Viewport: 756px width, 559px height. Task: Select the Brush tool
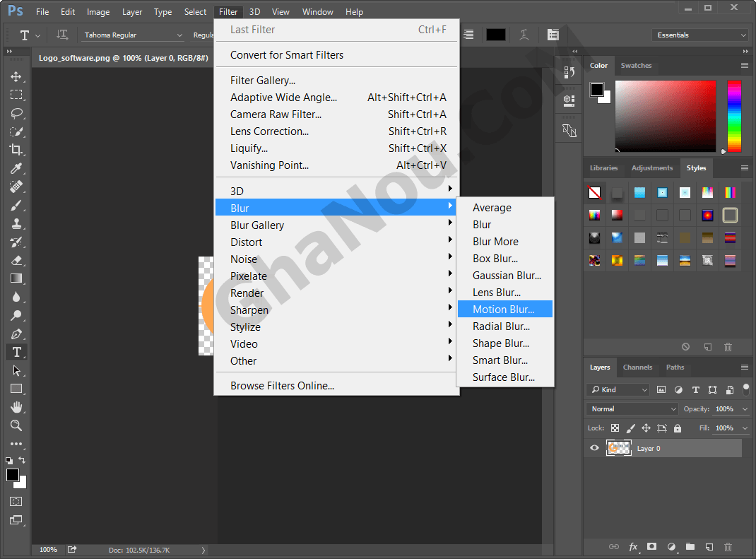[16, 206]
